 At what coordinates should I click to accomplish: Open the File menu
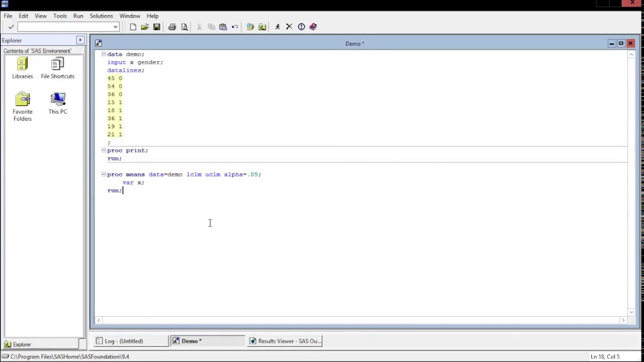[8, 16]
